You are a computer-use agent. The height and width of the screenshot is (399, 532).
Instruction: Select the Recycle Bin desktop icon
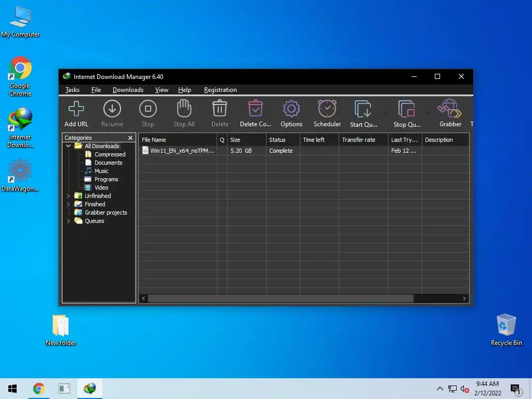click(506, 330)
